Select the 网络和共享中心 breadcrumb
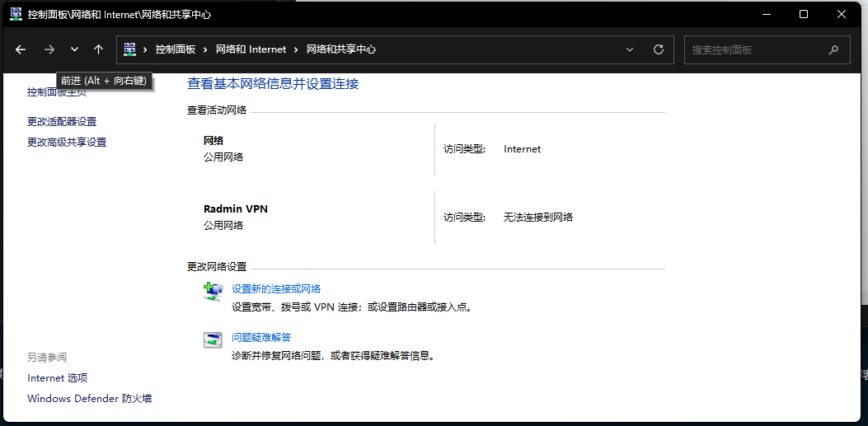Image resolution: width=868 pixels, height=426 pixels. 341,49
